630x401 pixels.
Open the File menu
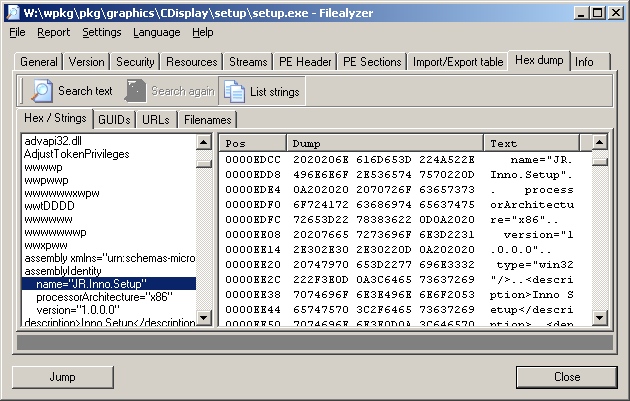click(17, 32)
